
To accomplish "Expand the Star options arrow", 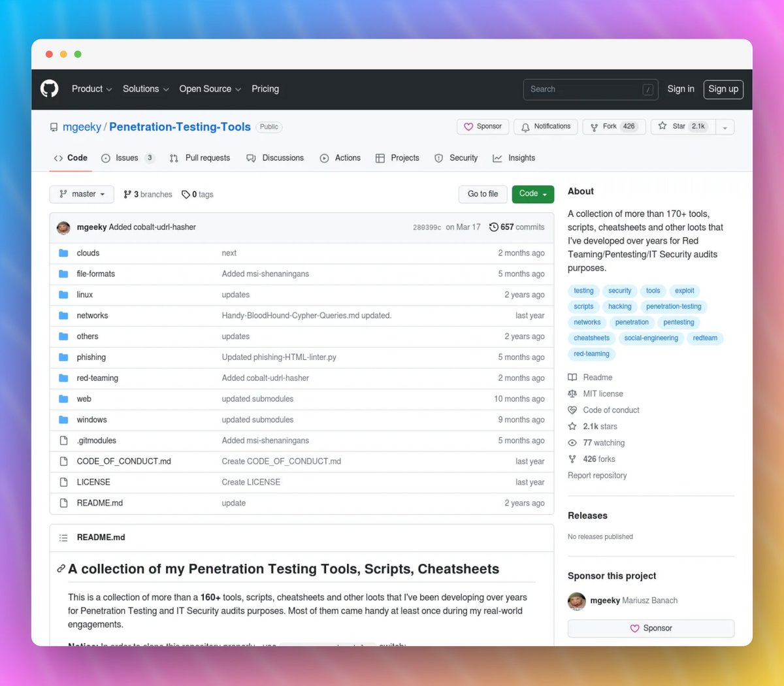I will [x=725, y=127].
